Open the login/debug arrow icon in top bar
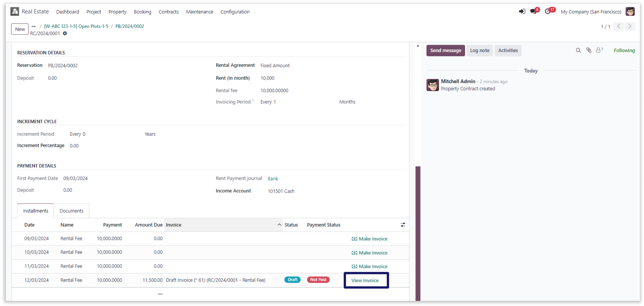The image size is (644, 306). coord(522,11)
